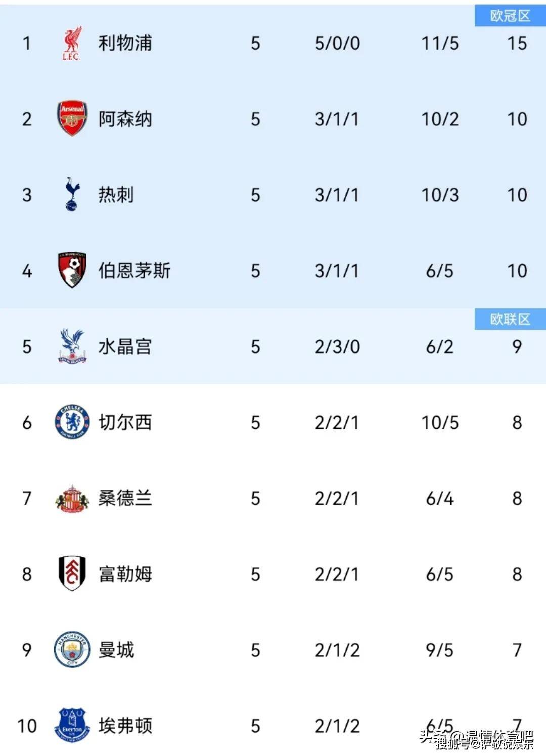Viewport: 546px width, 756px height.
Task: Select team name 水晶宫
Action: (125, 347)
